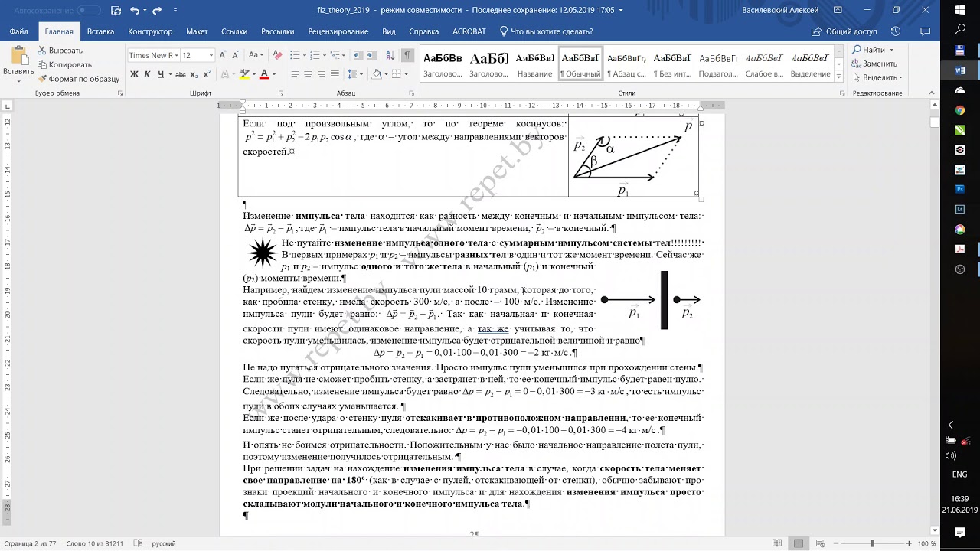Screen dimensions: 980x551
Task: Open the Quick Access Toolbar customization arrow
Action: pyautogui.click(x=175, y=11)
